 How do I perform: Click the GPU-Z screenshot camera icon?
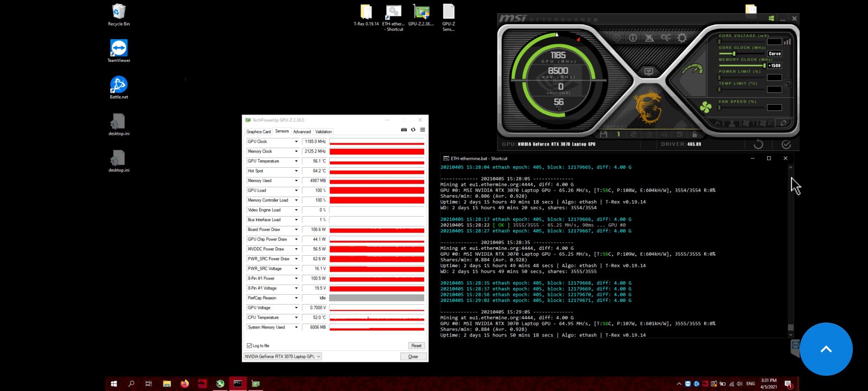click(x=404, y=130)
